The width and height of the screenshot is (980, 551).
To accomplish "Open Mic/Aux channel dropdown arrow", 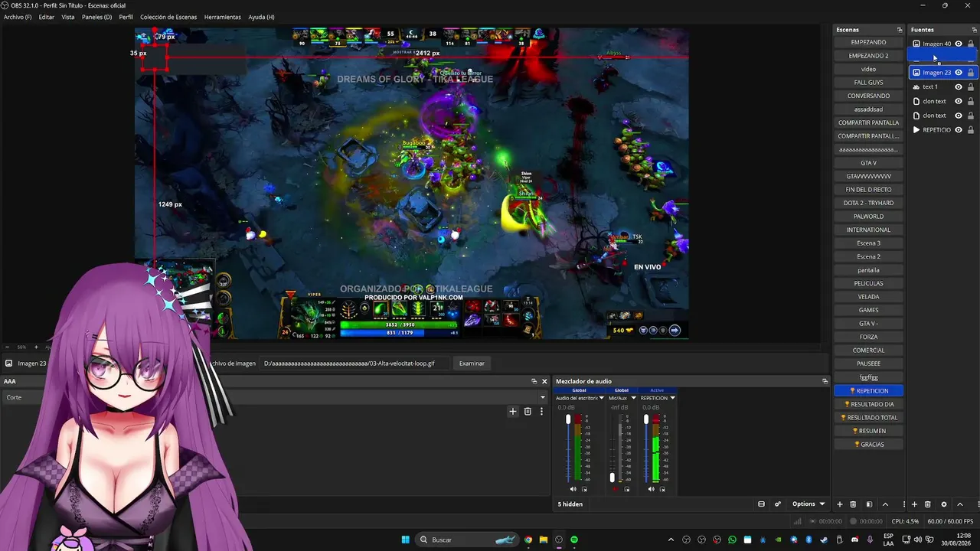I will (634, 398).
